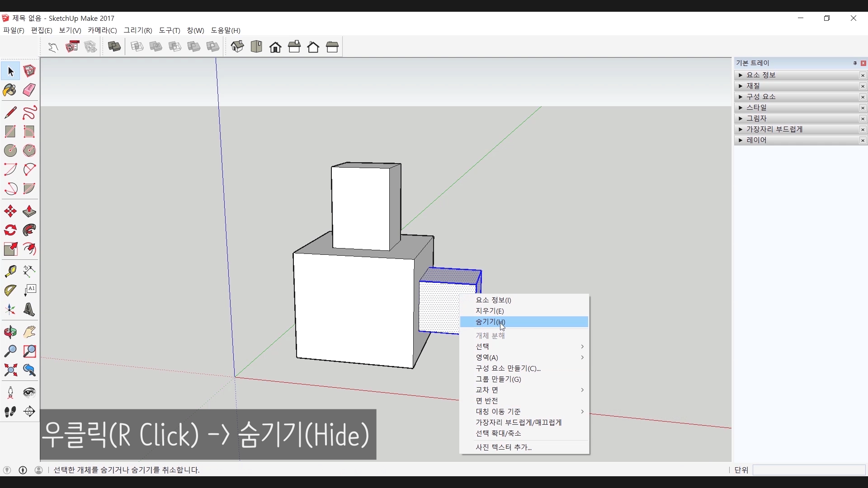The image size is (868, 488).
Task: Close the Layers panel section
Action: (863, 141)
